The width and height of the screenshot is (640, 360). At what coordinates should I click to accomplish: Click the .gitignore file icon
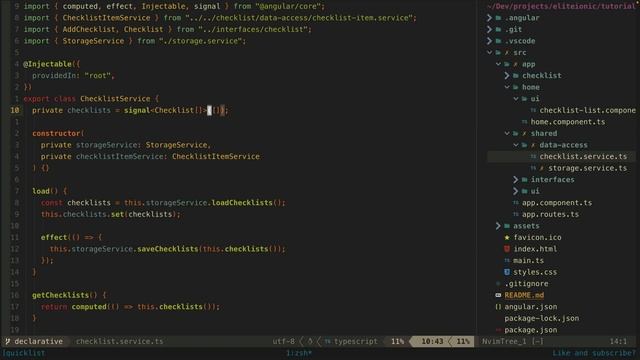coord(498,283)
